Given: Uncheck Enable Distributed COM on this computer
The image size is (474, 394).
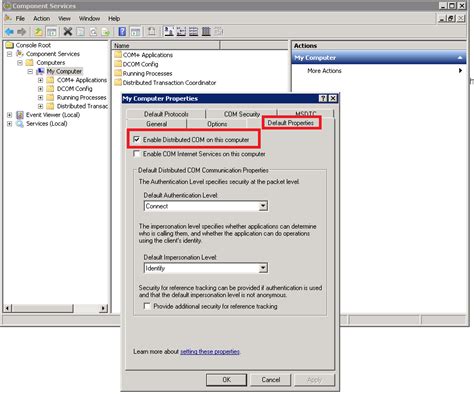Looking at the screenshot, I should [136, 139].
